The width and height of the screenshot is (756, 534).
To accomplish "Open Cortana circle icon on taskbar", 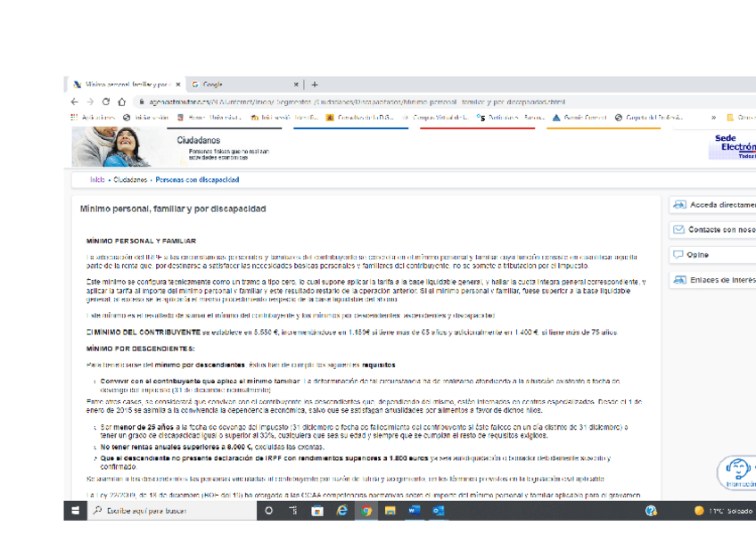I will click(x=269, y=511).
